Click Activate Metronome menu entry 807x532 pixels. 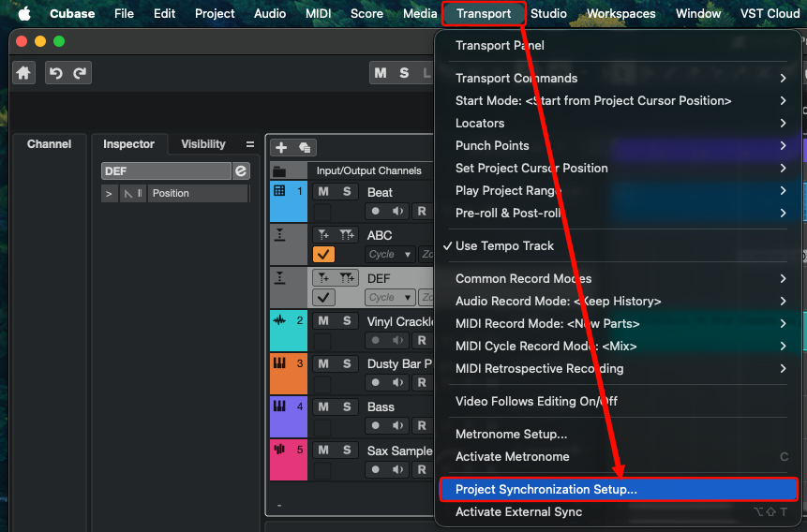pyautogui.click(x=619, y=456)
